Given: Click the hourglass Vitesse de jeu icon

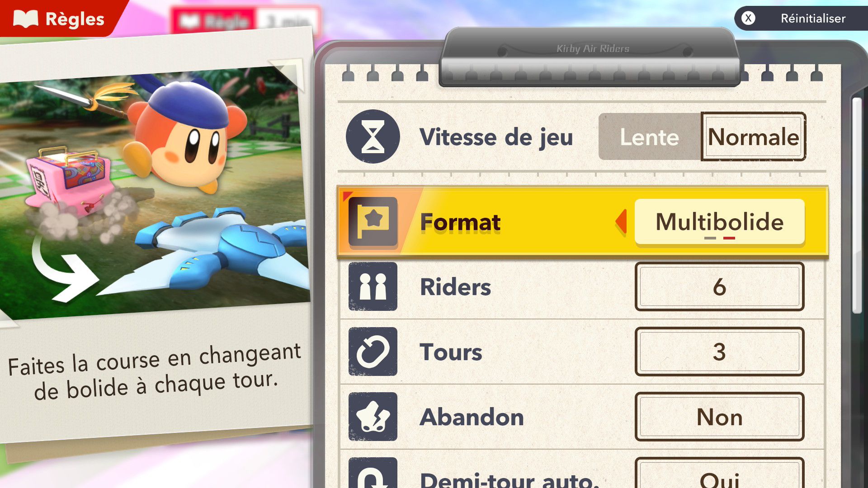Looking at the screenshot, I should pyautogui.click(x=373, y=136).
